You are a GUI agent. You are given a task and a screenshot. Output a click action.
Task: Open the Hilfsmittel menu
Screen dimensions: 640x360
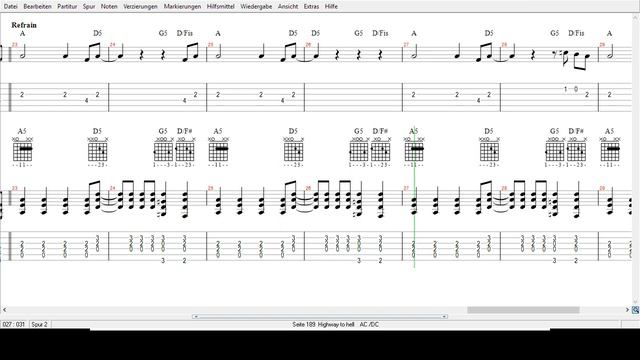220,7
